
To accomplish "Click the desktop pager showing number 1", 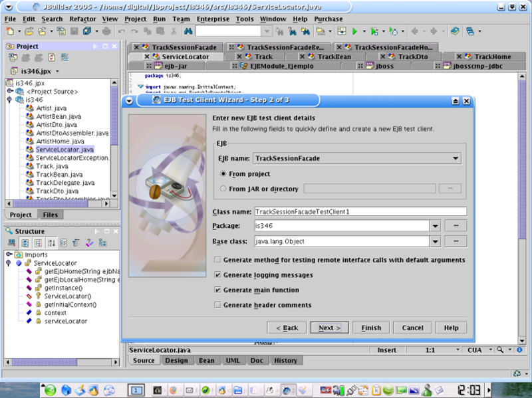I will (x=136, y=390).
